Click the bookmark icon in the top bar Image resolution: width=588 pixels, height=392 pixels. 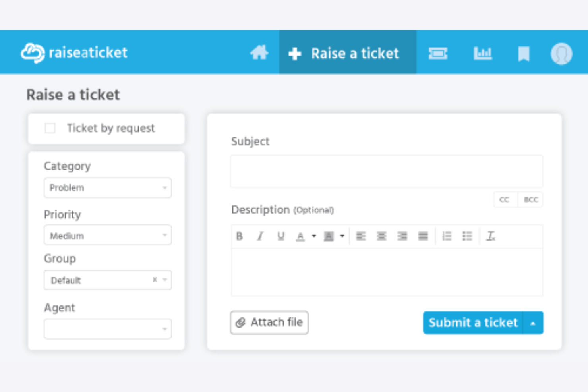(x=524, y=53)
